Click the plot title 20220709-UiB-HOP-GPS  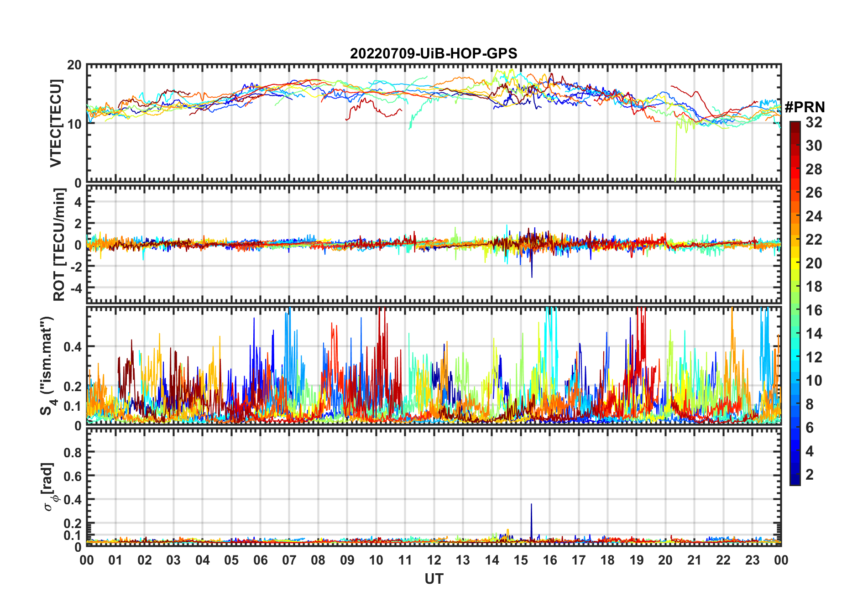[434, 53]
